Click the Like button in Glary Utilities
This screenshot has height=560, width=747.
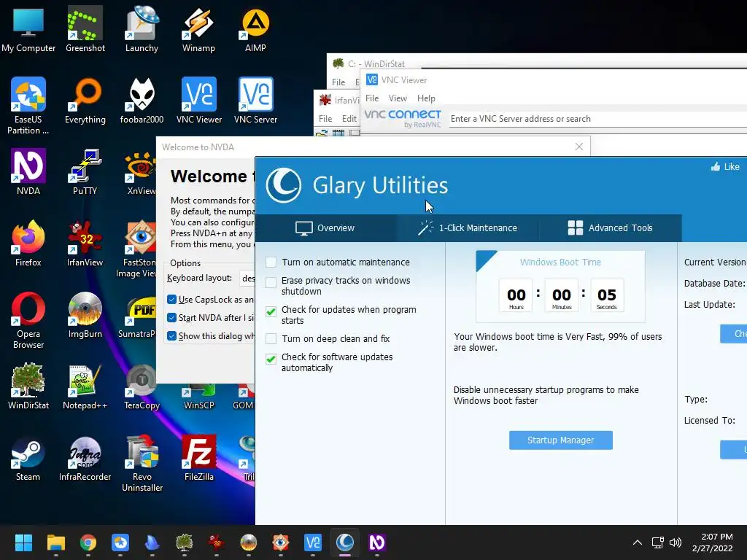[726, 167]
